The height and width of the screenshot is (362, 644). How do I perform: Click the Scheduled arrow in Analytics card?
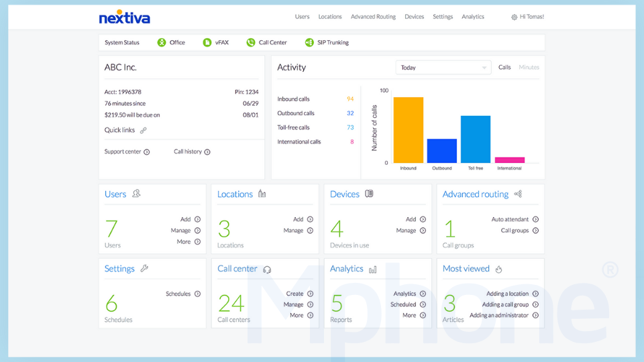click(x=423, y=304)
